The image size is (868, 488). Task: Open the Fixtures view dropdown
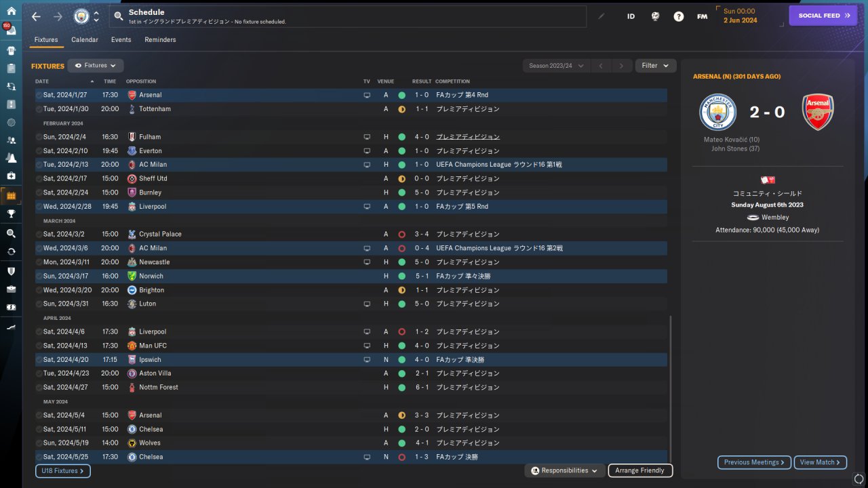(96, 66)
